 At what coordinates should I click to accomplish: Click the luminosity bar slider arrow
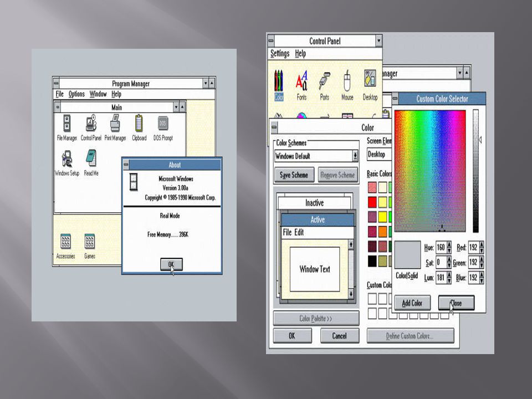480,140
